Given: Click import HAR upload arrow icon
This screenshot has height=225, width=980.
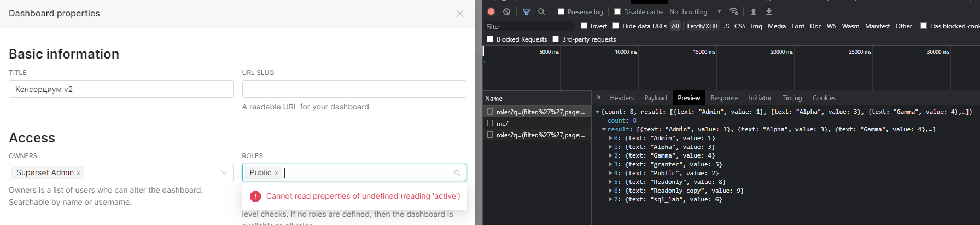Looking at the screenshot, I should 754,11.
